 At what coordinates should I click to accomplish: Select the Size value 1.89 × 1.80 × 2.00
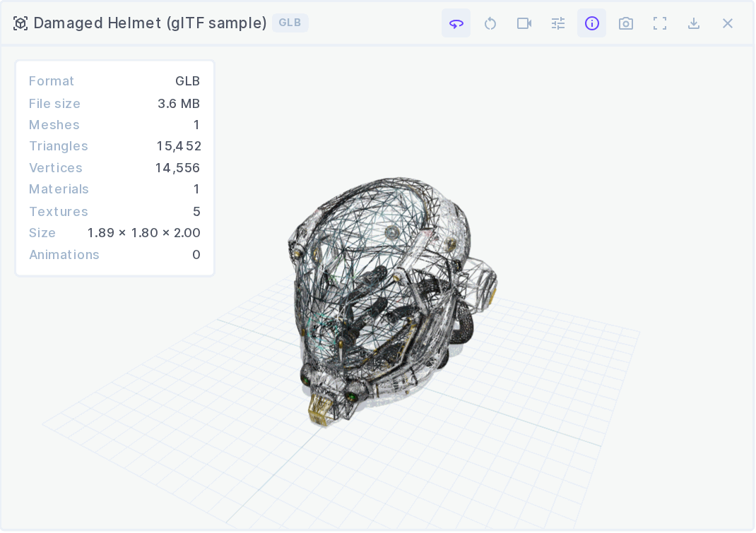coord(143,233)
